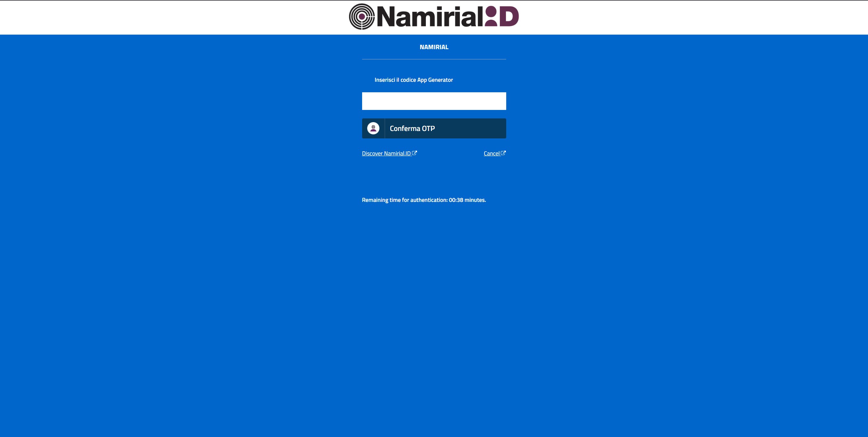Click the 'Inserisci il codice App Generator' label

tap(414, 80)
